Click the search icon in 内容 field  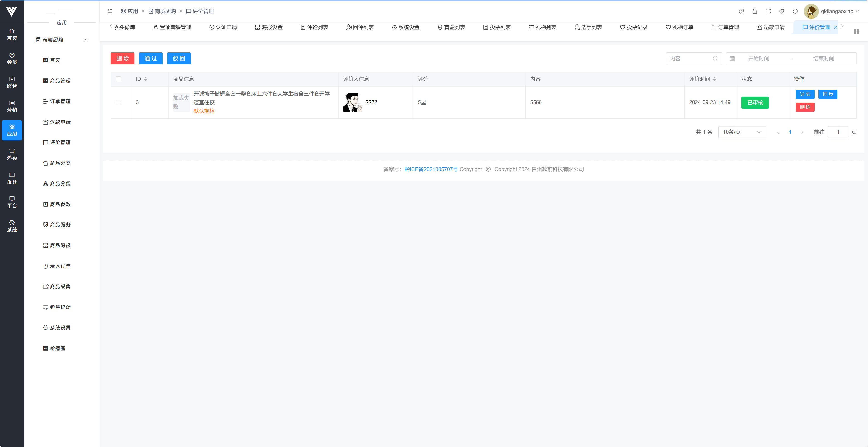[715, 58]
